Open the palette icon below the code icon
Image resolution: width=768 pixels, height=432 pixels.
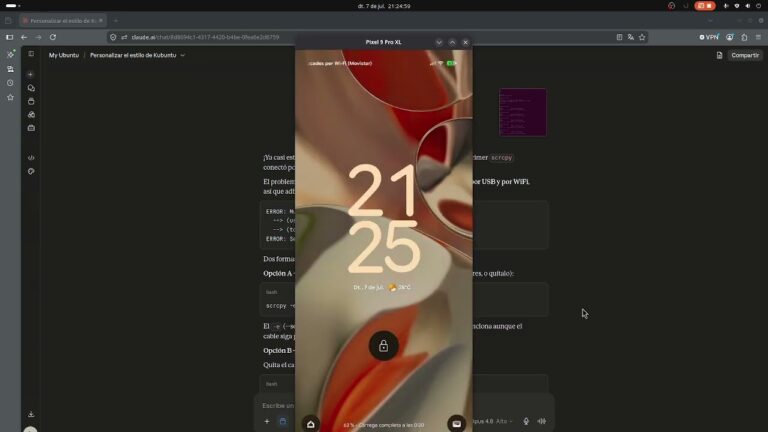point(31,171)
